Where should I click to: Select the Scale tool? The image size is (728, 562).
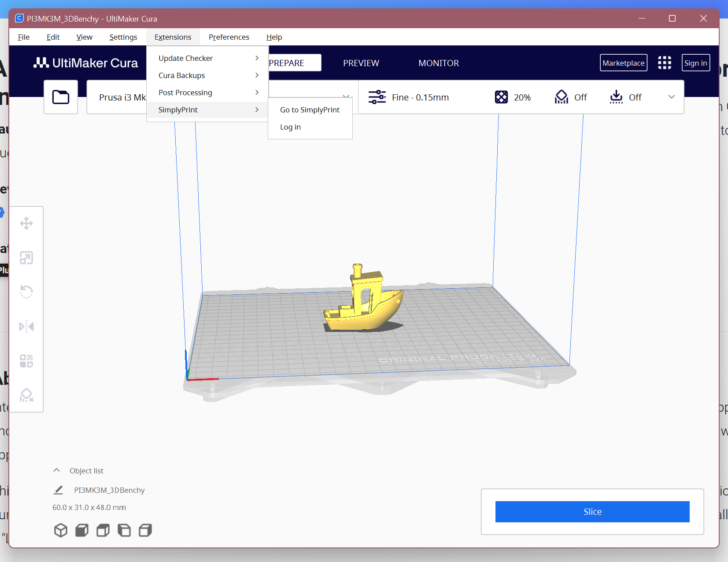(x=26, y=258)
